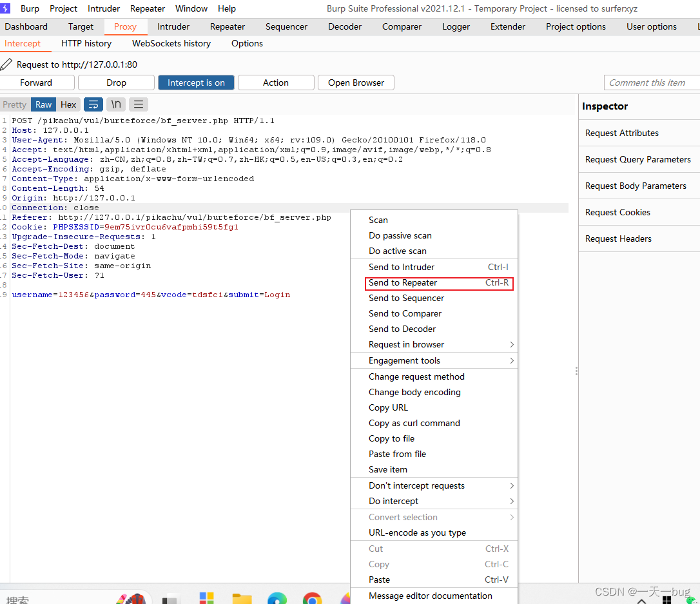This screenshot has height=604, width=700.
Task: Expand Request Body Parameters section
Action: click(639, 186)
